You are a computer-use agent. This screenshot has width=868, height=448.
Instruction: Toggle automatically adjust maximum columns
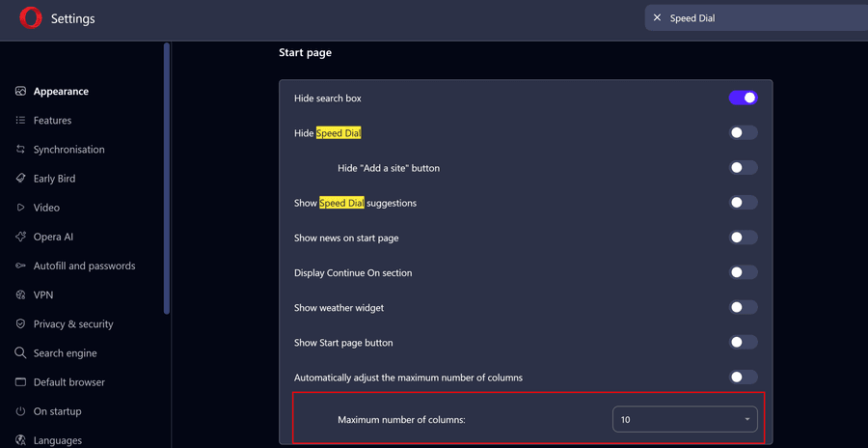tap(743, 377)
